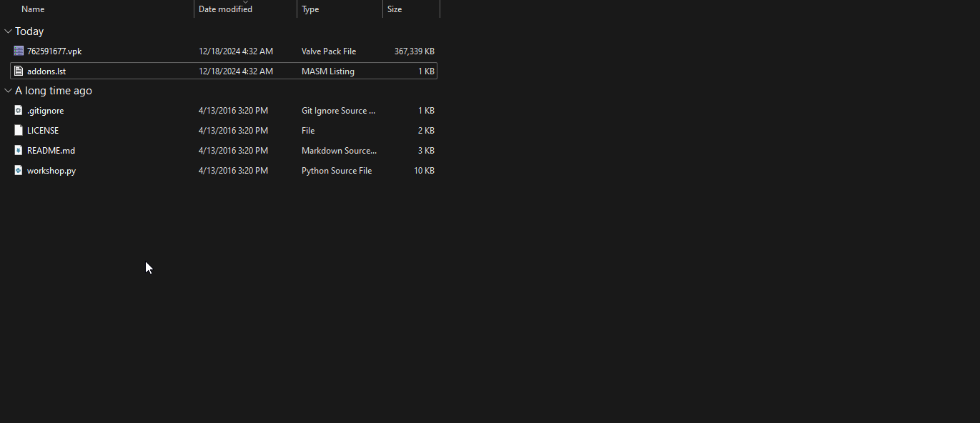Click the 367,339 KB size cell
980x423 pixels.
[x=415, y=51]
